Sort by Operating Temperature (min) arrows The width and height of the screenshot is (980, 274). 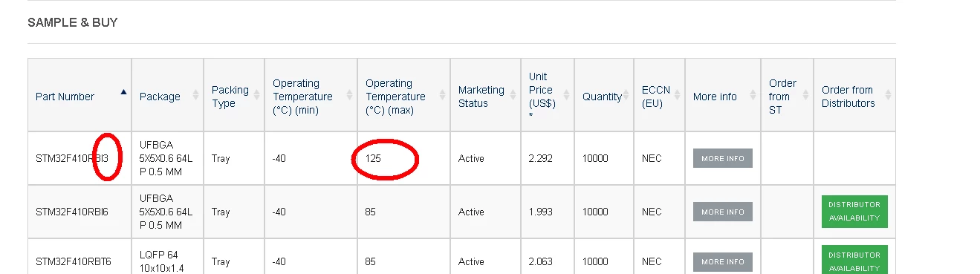click(x=349, y=95)
